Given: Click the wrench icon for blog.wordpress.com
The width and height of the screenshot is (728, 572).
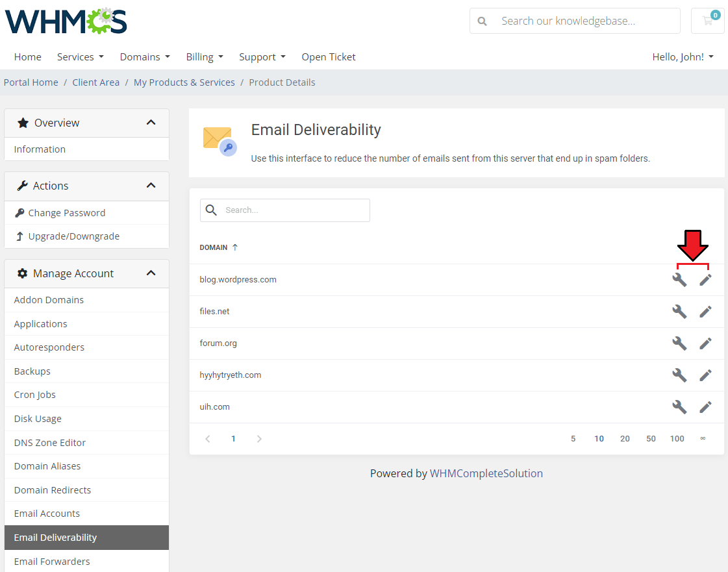Looking at the screenshot, I should [679, 279].
